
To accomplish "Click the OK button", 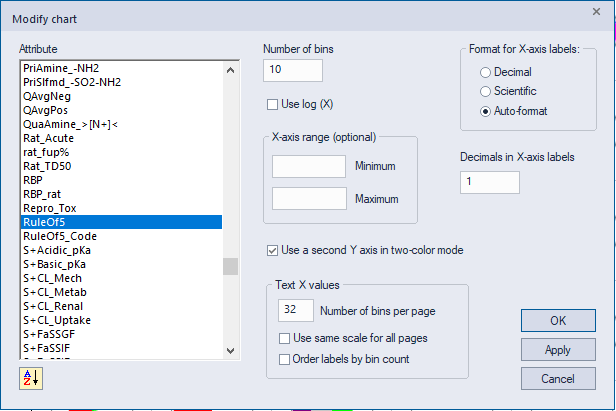I will click(x=558, y=321).
